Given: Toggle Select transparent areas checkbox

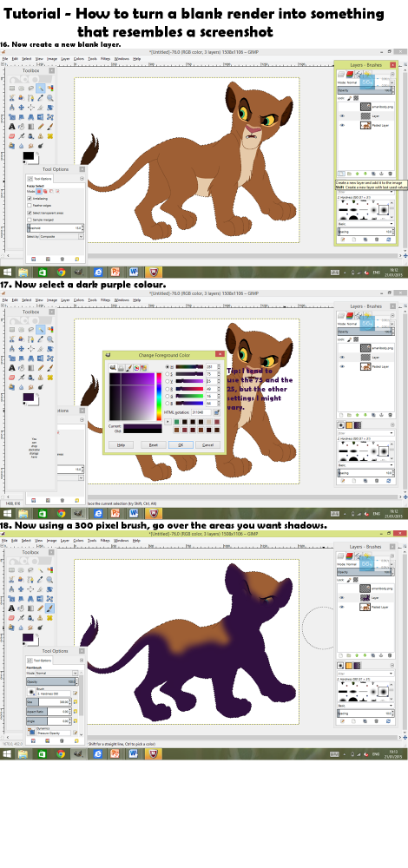Looking at the screenshot, I should (x=30, y=214).
